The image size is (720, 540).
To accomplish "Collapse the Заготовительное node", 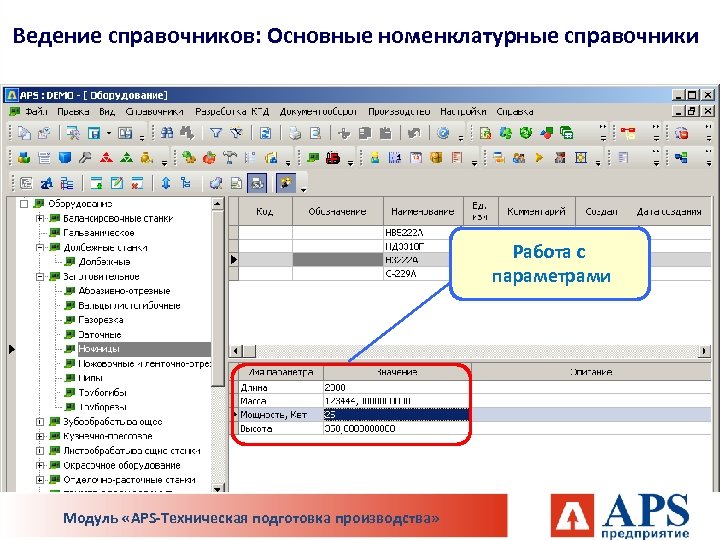I will (x=40, y=276).
